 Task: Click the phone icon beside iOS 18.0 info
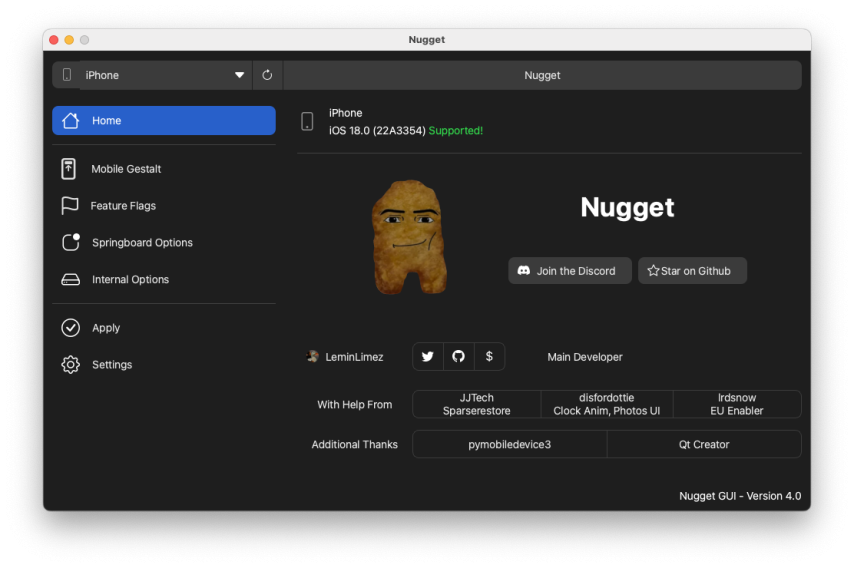[x=307, y=121]
